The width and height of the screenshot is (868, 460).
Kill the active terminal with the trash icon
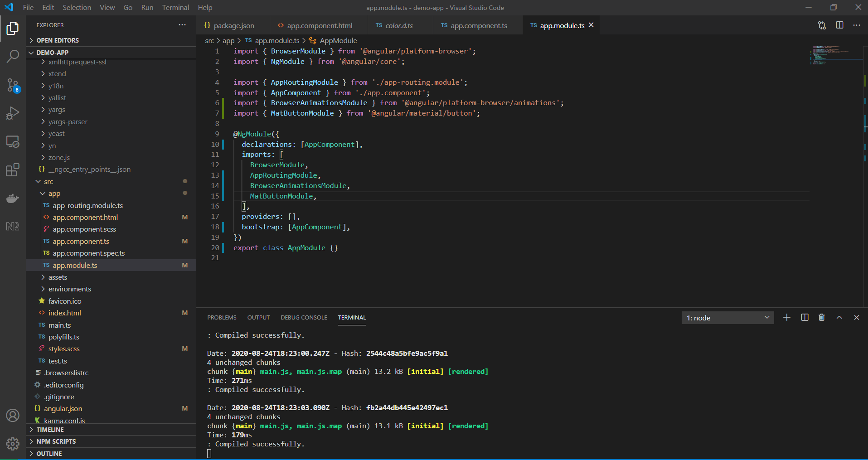coord(822,317)
